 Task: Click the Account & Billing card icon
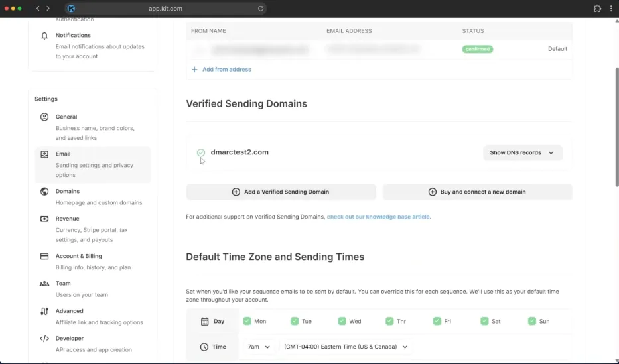(x=44, y=256)
